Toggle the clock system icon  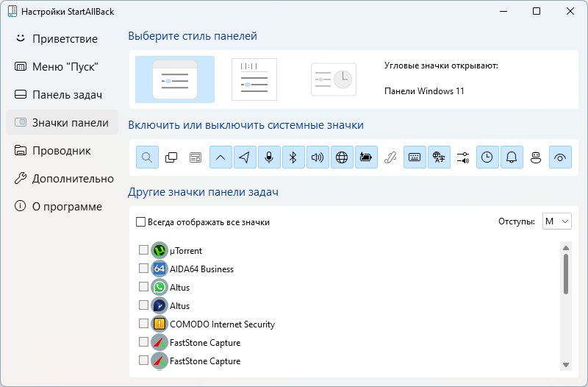click(487, 157)
